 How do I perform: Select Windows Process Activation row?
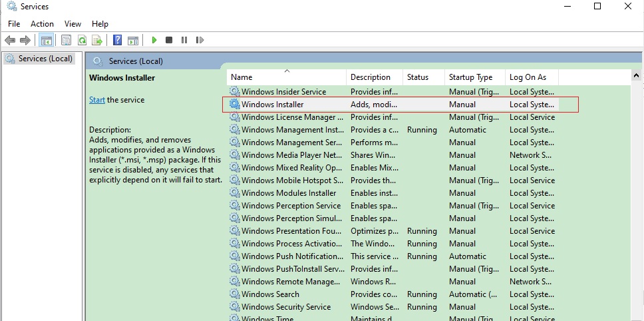click(x=393, y=244)
